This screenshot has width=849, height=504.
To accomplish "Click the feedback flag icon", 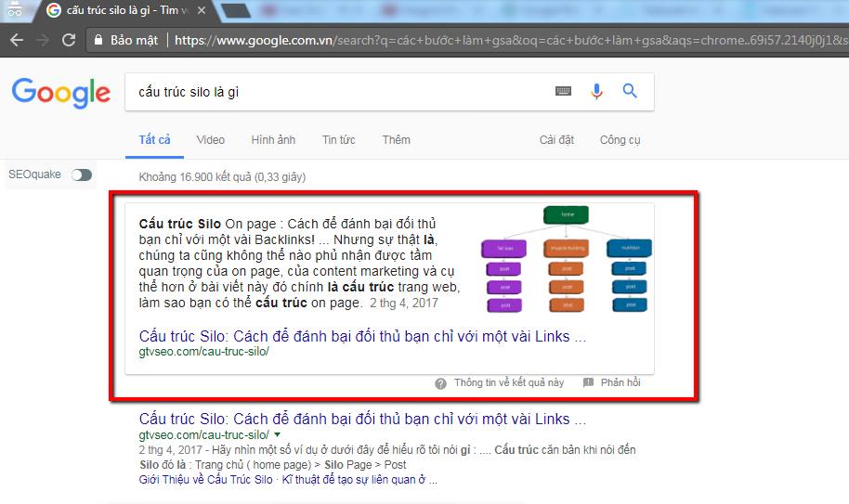I will 589,382.
